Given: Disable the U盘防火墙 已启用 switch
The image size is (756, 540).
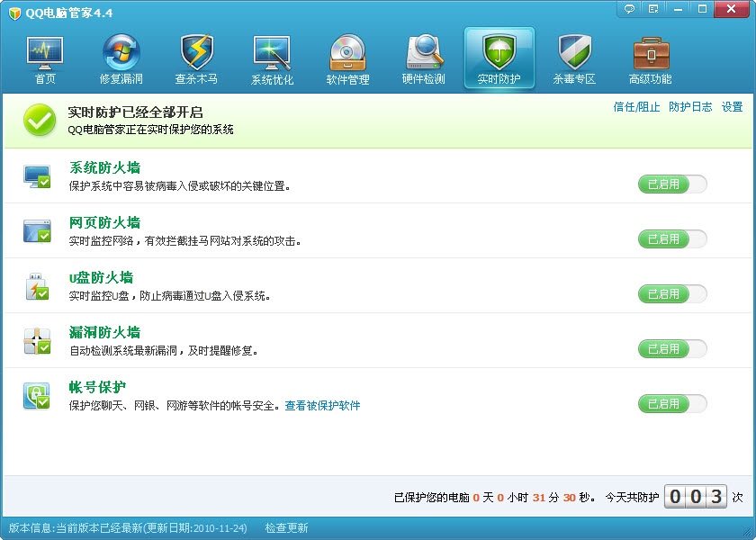Looking at the screenshot, I should point(672,294).
